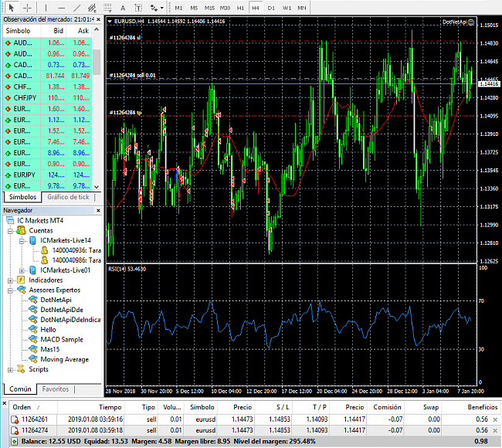This screenshot has height=448, width=502.
Task: Switch chart to M5 timeframe
Action: (194, 8)
